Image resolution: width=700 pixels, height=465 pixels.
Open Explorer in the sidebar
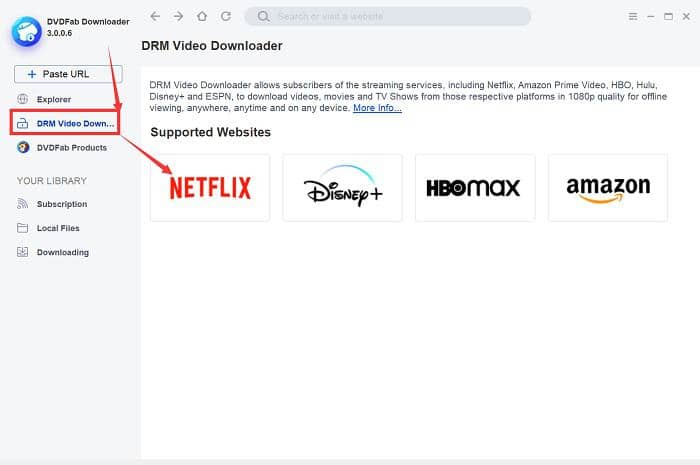(54, 99)
